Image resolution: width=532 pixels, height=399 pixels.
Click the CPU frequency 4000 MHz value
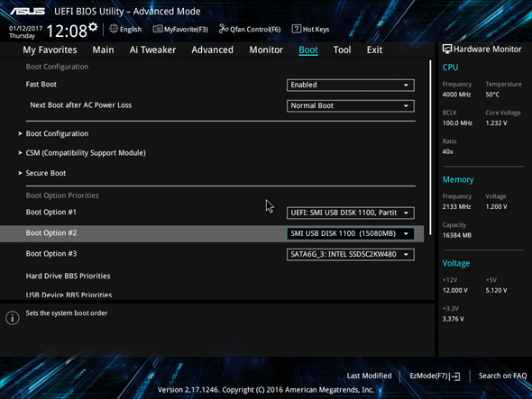click(456, 95)
